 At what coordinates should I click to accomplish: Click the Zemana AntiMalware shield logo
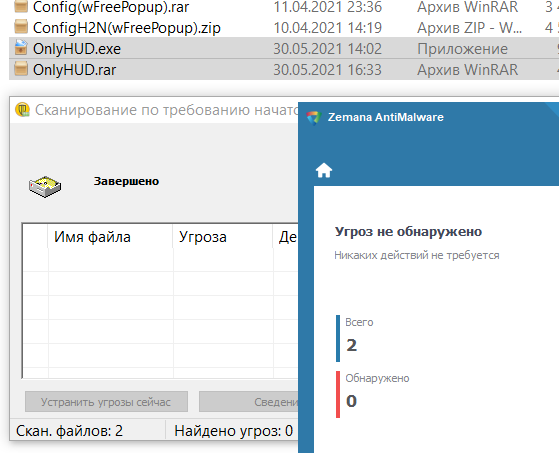coord(314,118)
